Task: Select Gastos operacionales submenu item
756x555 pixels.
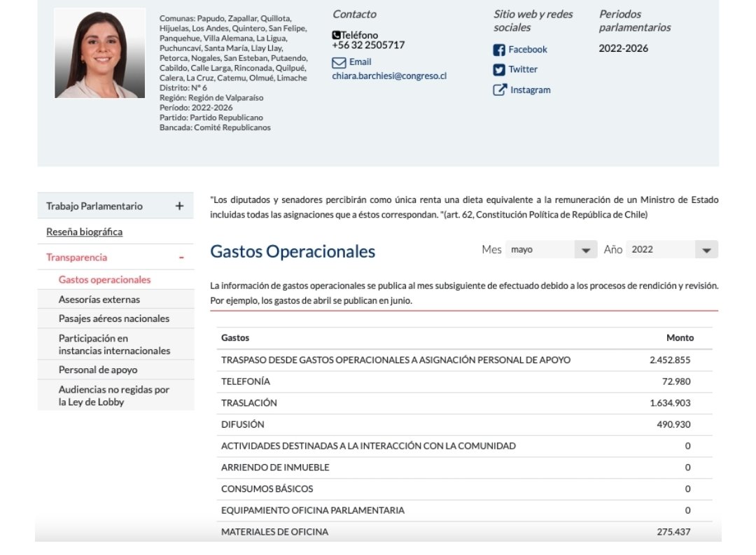Action: pyautogui.click(x=104, y=280)
